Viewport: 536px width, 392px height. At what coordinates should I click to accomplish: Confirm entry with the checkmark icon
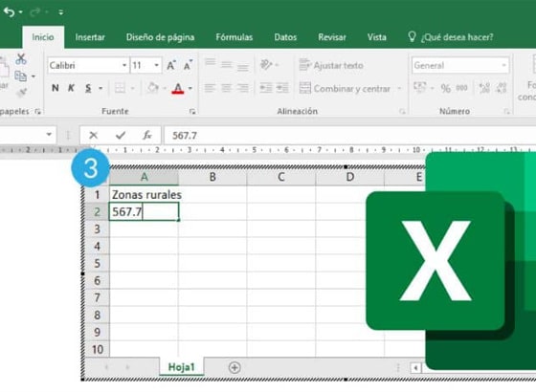tap(121, 135)
